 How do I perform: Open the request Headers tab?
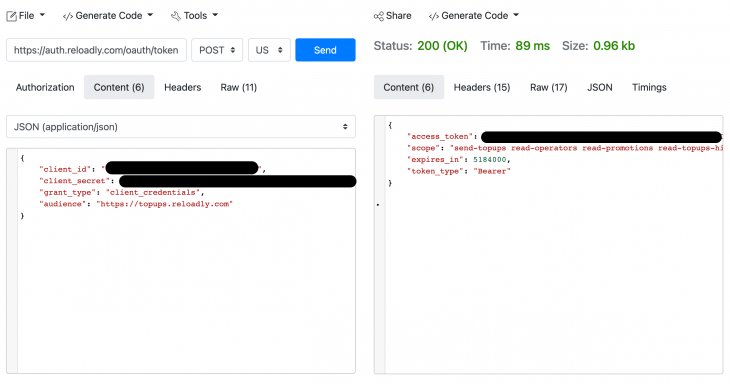pyautogui.click(x=182, y=87)
